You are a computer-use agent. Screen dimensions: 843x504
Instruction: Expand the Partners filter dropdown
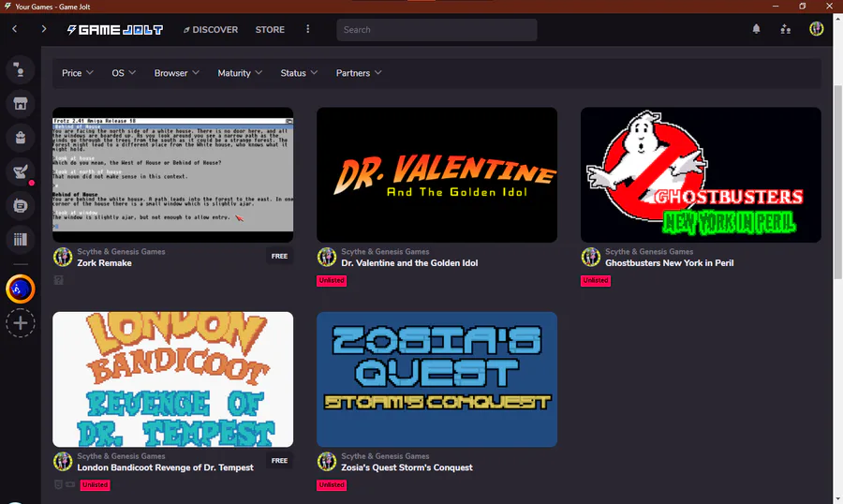[x=359, y=73]
